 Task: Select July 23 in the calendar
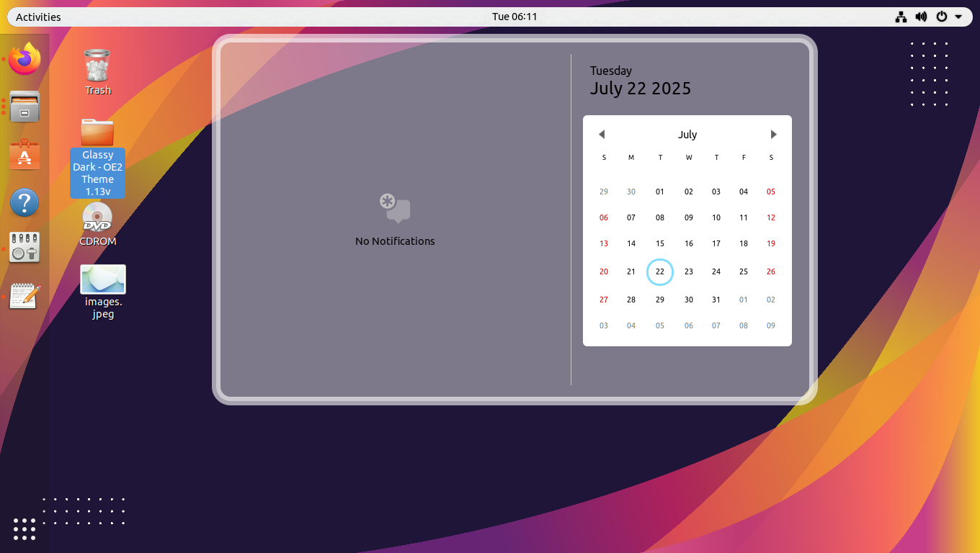pyautogui.click(x=689, y=272)
